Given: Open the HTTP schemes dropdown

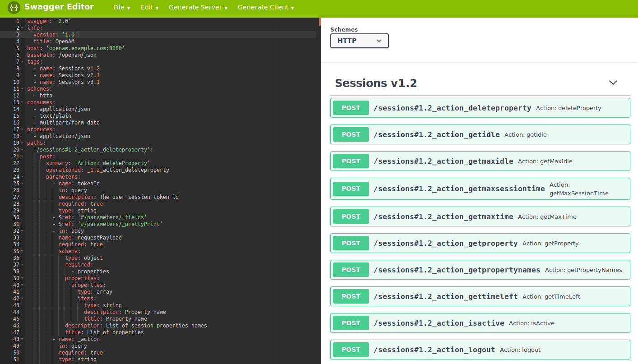Looking at the screenshot, I should 359,41.
